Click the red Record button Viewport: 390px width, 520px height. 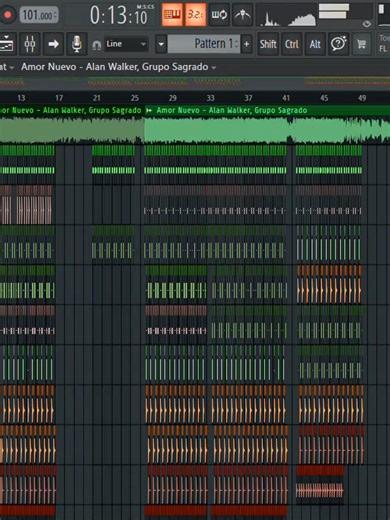tap(7, 15)
